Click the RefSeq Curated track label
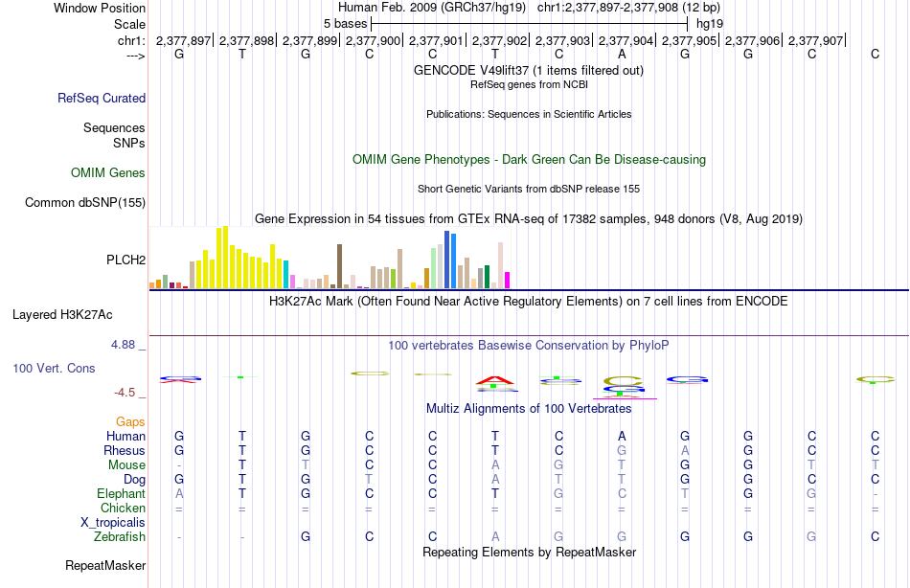Image resolution: width=910 pixels, height=588 pixels. (x=102, y=98)
